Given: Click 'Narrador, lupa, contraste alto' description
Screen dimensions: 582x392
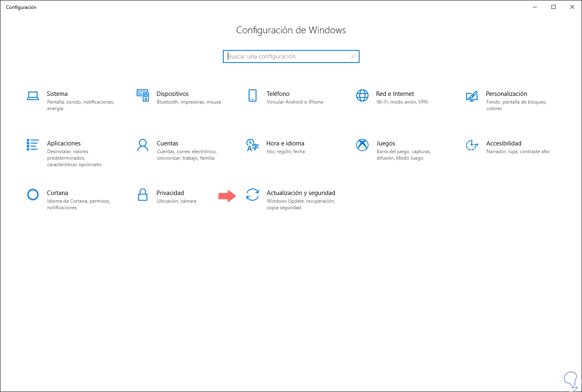Looking at the screenshot, I should (x=518, y=152).
